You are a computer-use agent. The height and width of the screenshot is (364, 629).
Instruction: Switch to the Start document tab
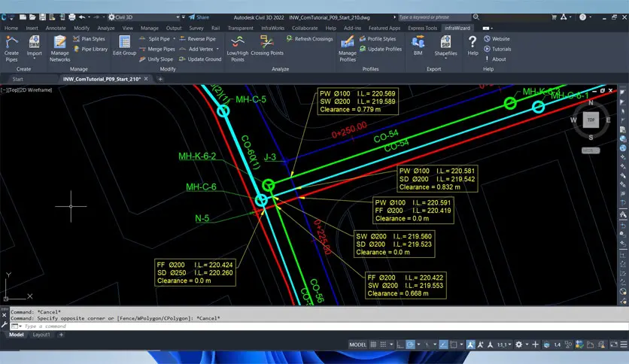pos(17,79)
